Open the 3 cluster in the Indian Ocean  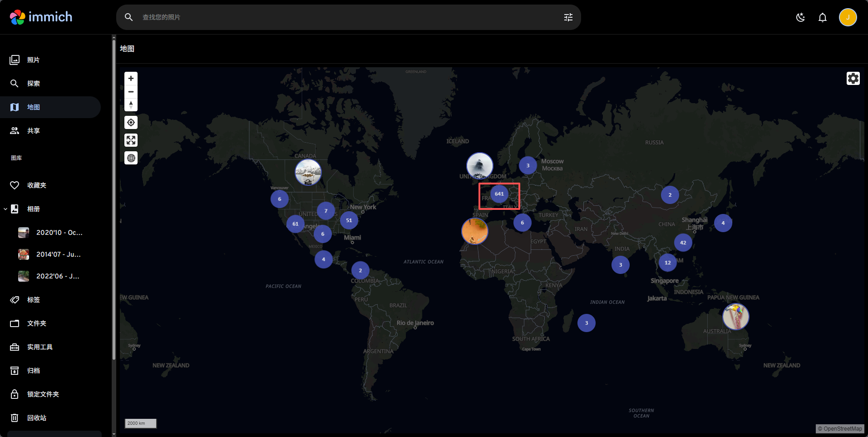point(587,323)
